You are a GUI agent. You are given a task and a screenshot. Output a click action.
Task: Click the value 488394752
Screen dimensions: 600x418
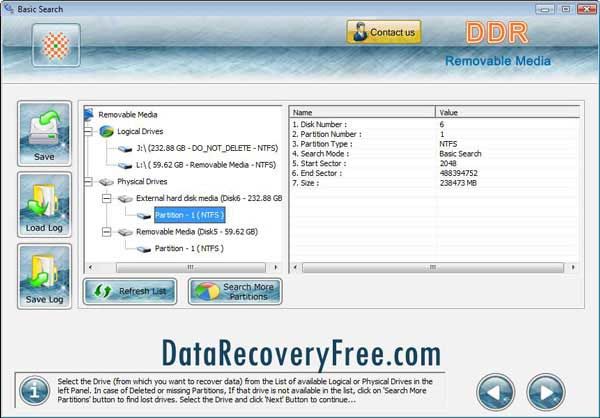[x=458, y=173]
